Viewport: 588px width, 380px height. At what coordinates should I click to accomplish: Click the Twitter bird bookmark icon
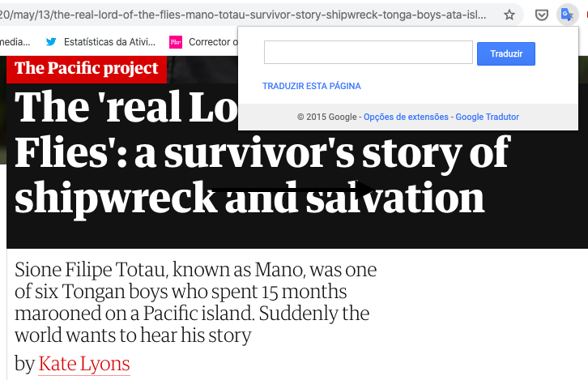coord(52,41)
